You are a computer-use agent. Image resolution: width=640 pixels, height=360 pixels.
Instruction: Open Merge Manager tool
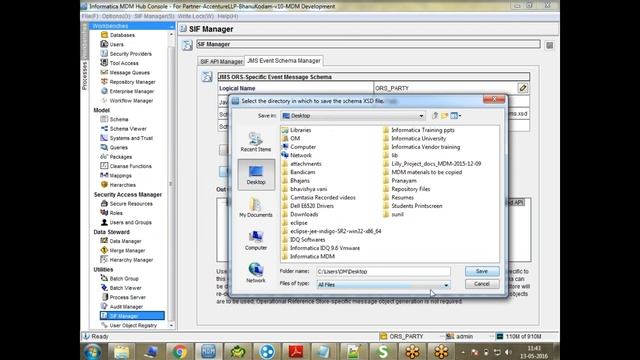pyautogui.click(x=127, y=251)
